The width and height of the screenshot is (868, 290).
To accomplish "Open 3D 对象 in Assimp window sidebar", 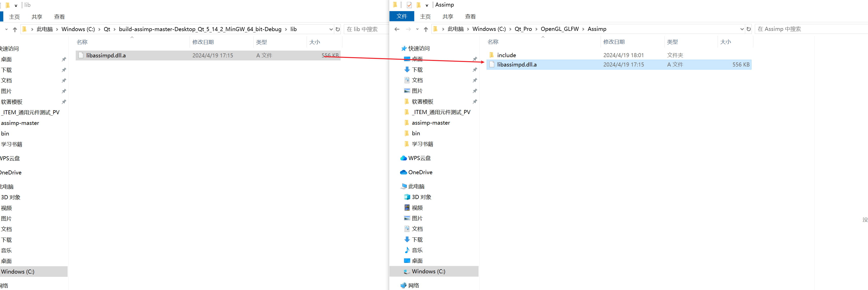I will [422, 197].
